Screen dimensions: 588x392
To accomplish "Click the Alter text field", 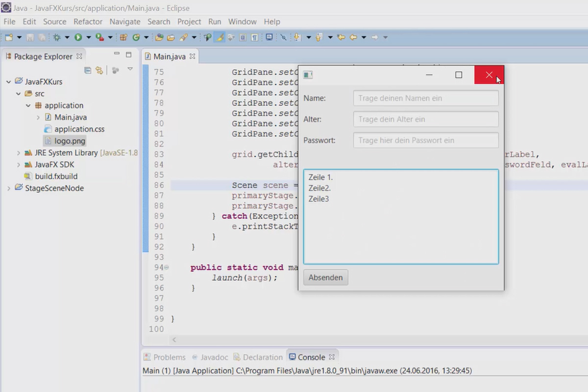I will pyautogui.click(x=426, y=119).
